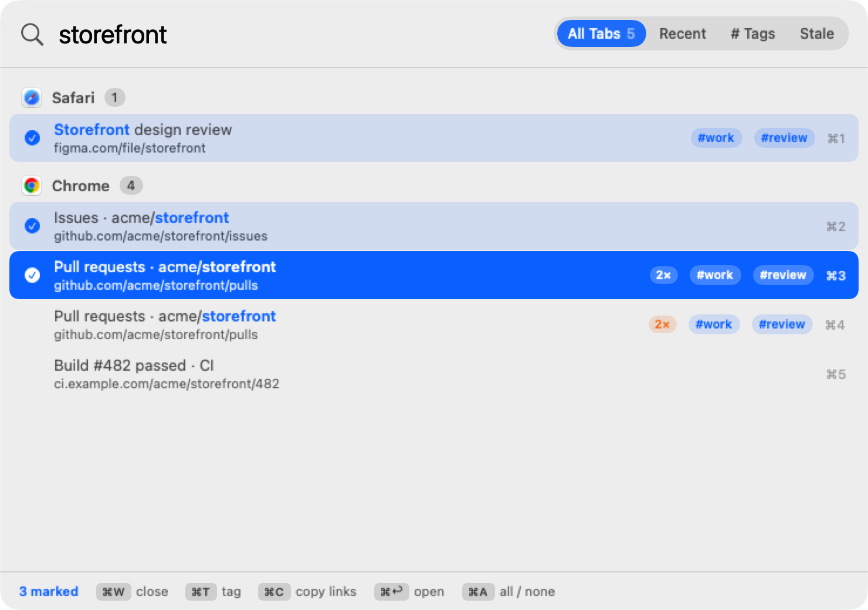Click the ⌘5 shortcut hint

pos(836,374)
